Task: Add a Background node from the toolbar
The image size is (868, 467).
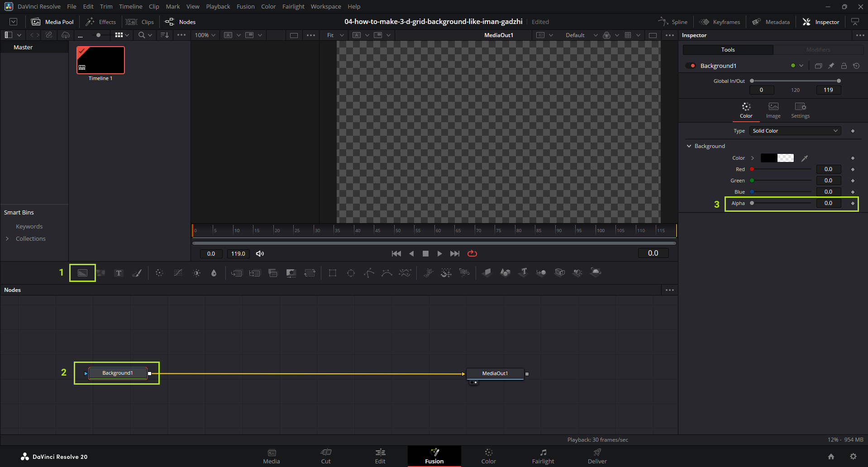Action: [x=82, y=273]
